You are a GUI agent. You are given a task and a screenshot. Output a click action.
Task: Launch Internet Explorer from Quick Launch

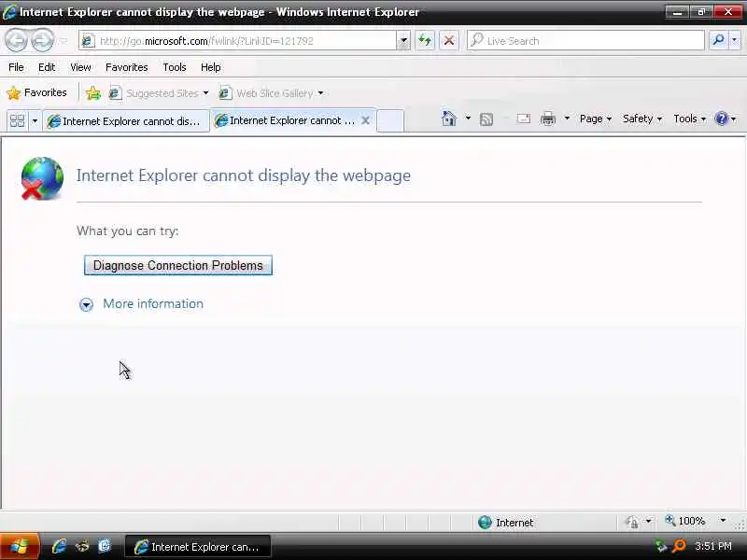[x=59, y=546]
